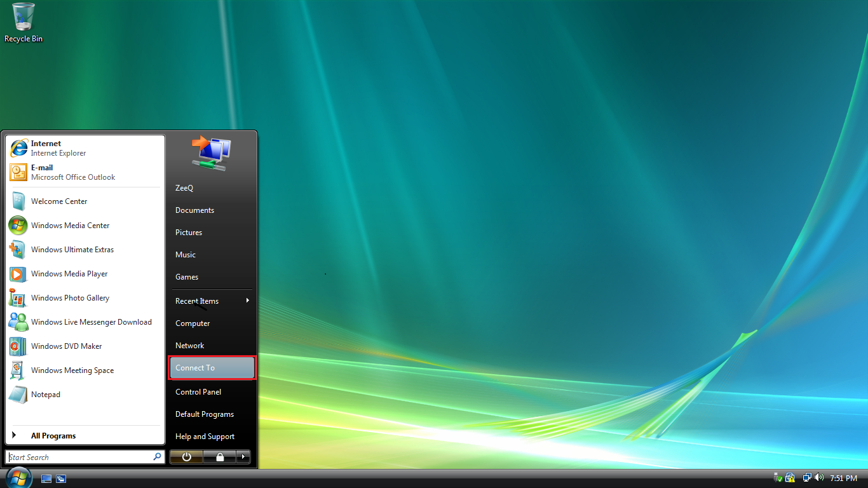This screenshot has height=488, width=868.
Task: Open the network connection tray icon
Action: point(807,478)
